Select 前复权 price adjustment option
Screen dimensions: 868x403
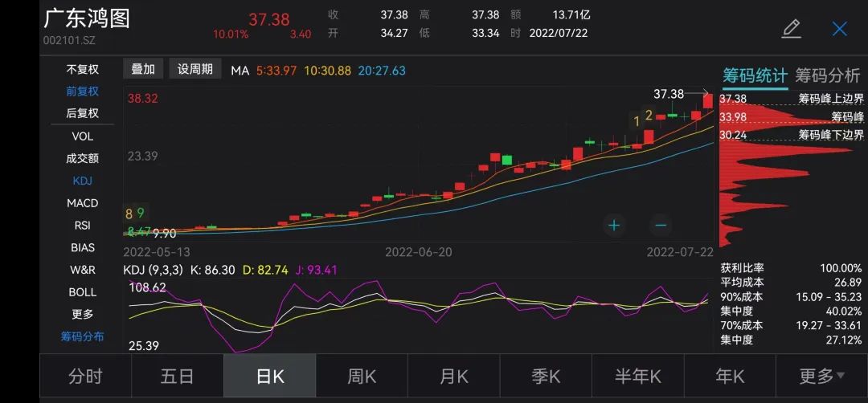(82, 92)
